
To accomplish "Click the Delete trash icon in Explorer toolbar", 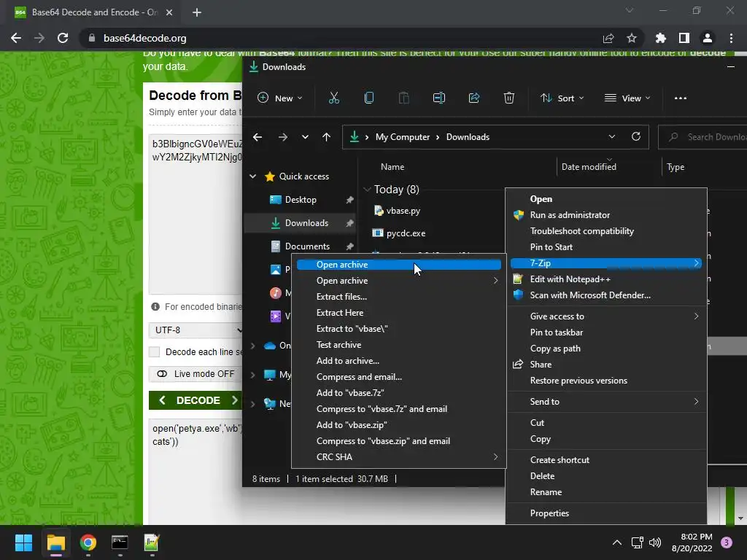I will click(x=508, y=98).
